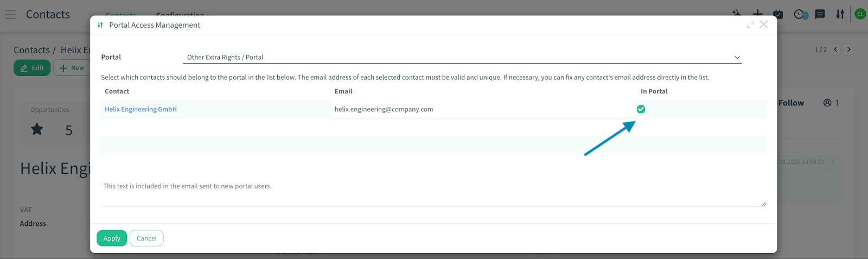Open the chat messages icon
The image size is (868, 259).
(820, 14)
